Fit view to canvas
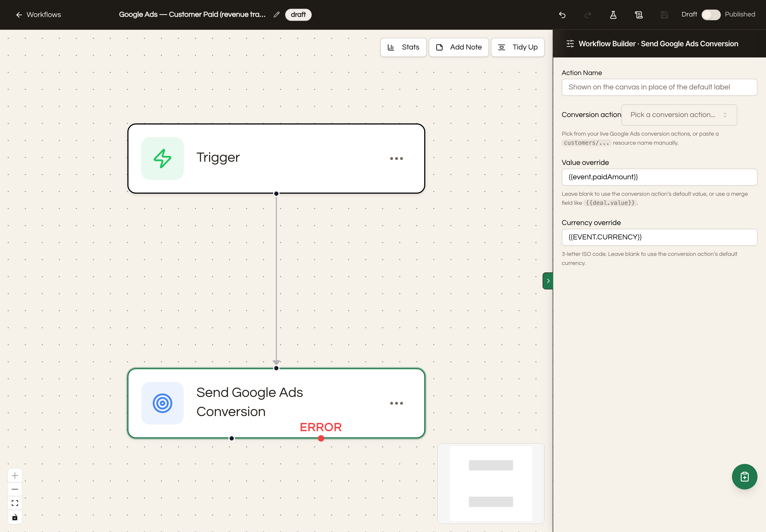Image resolution: width=766 pixels, height=532 pixels. pos(15,503)
